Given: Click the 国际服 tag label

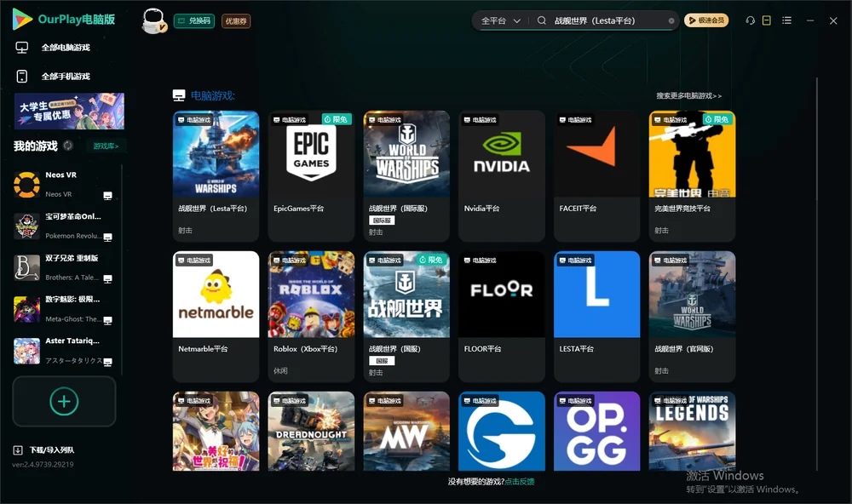Looking at the screenshot, I should coord(382,220).
